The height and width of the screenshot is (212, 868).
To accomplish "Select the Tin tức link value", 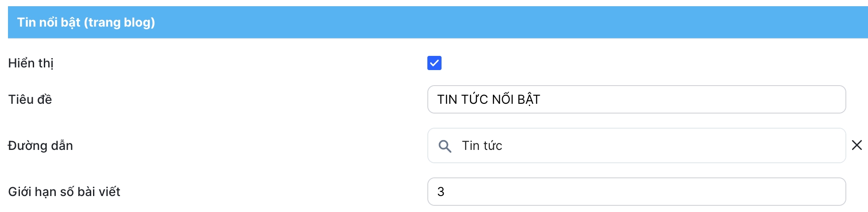I will [x=482, y=145].
